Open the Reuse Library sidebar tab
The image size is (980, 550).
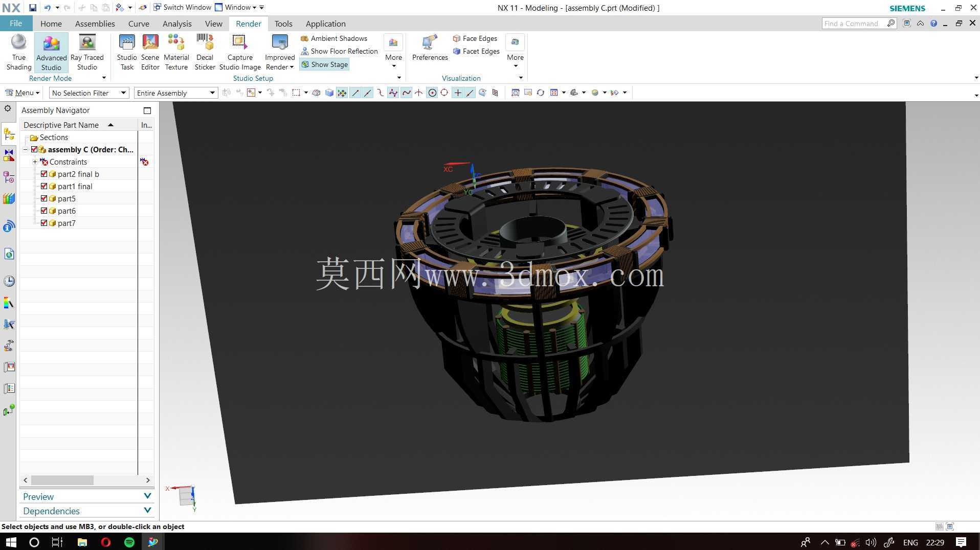tap(9, 199)
